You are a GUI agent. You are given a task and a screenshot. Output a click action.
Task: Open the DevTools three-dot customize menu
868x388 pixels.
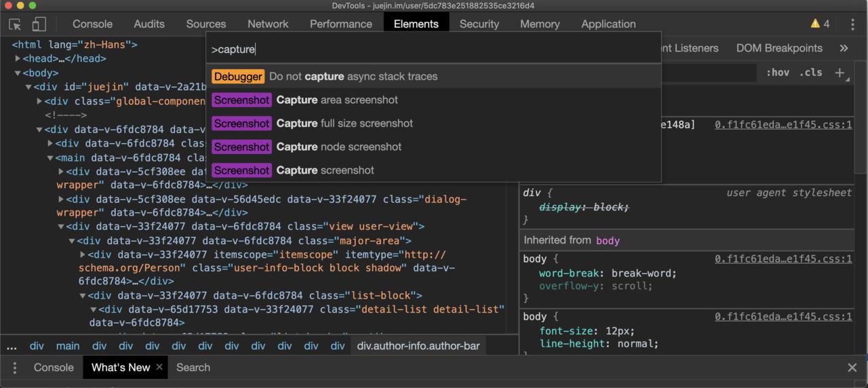tap(852, 24)
